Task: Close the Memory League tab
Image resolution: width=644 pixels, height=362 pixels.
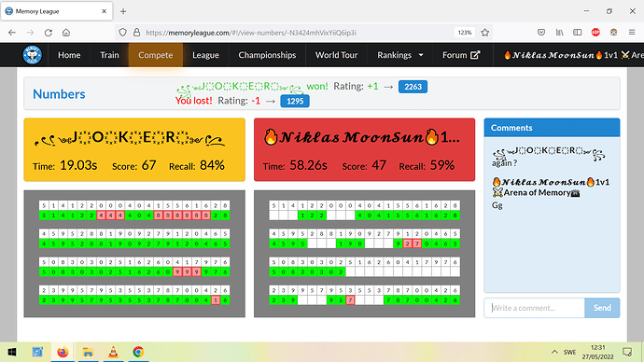Action: pyautogui.click(x=105, y=11)
